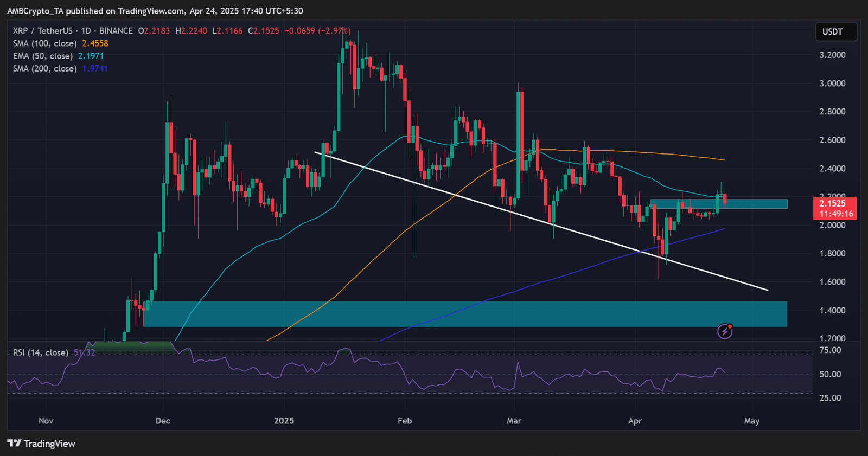Select the EMA (50, close) indicator legend
Screen dimensions: 868x456
coord(43,56)
